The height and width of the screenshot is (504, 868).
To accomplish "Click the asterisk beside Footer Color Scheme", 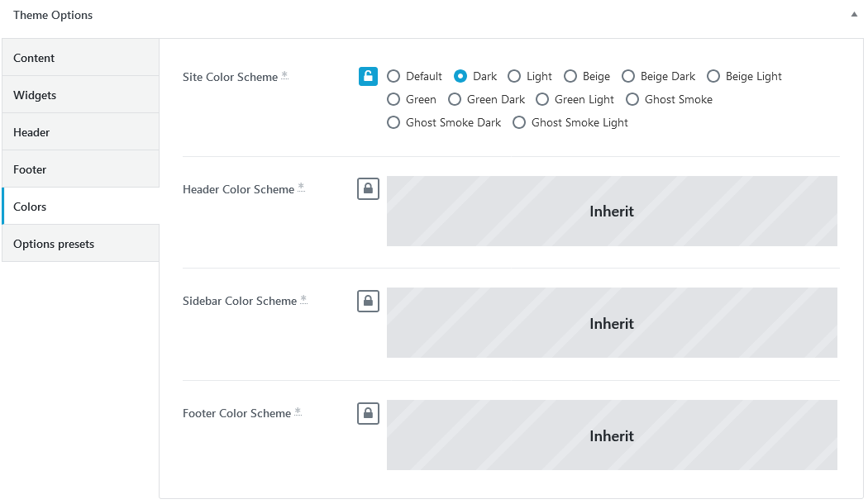I will (x=298, y=411).
